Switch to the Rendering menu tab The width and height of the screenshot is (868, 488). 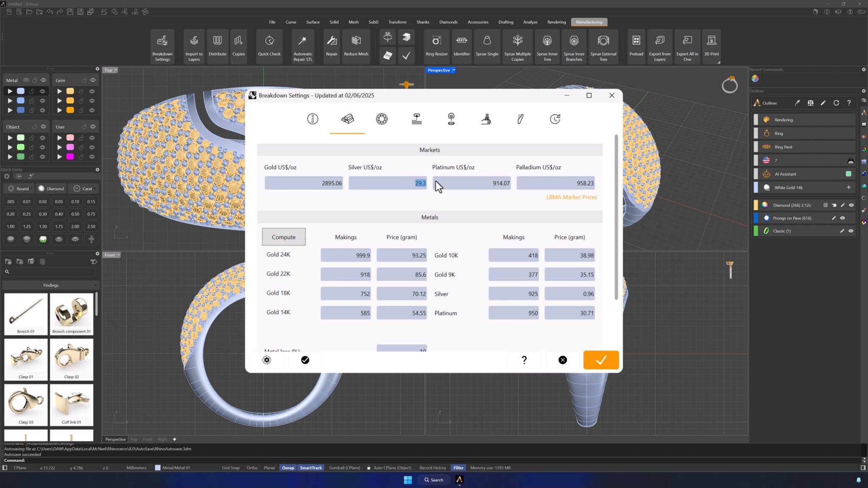556,22
